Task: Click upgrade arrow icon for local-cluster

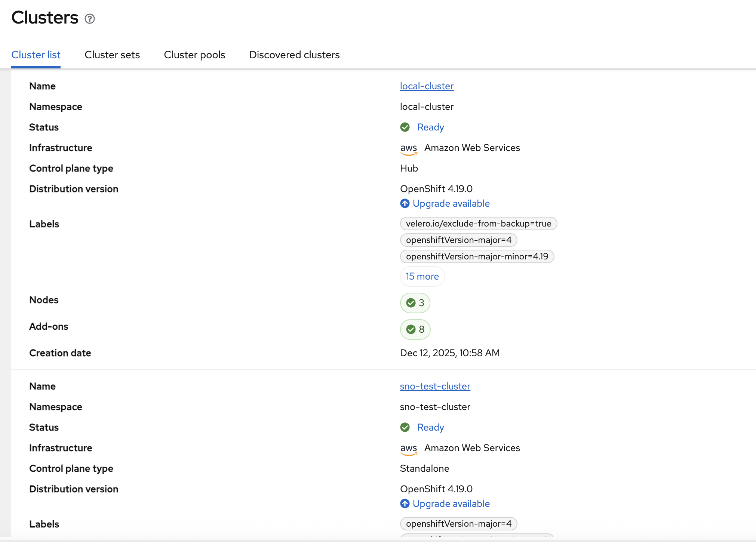Action: pyautogui.click(x=405, y=203)
